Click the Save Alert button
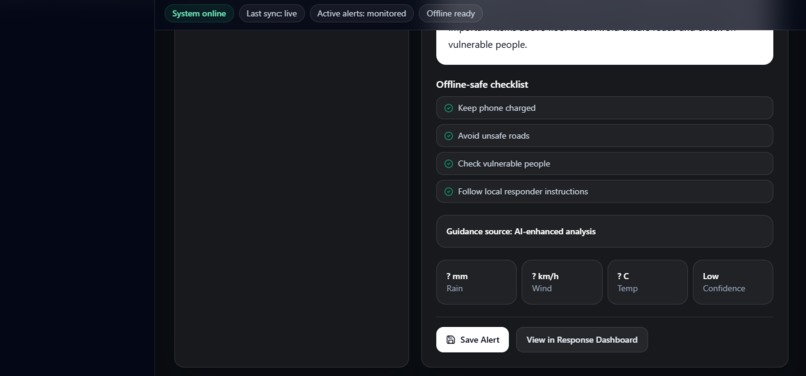Screen dimensions: 806x376 point(472,339)
